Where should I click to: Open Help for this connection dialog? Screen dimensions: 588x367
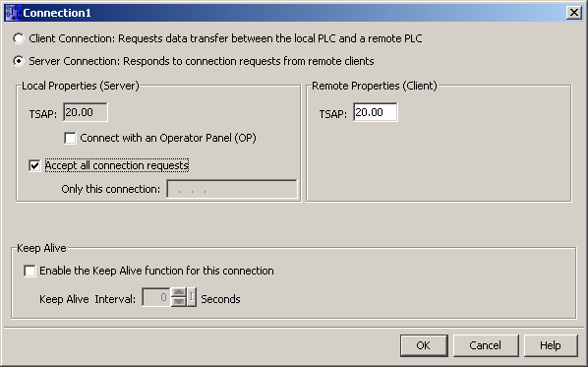click(x=551, y=345)
